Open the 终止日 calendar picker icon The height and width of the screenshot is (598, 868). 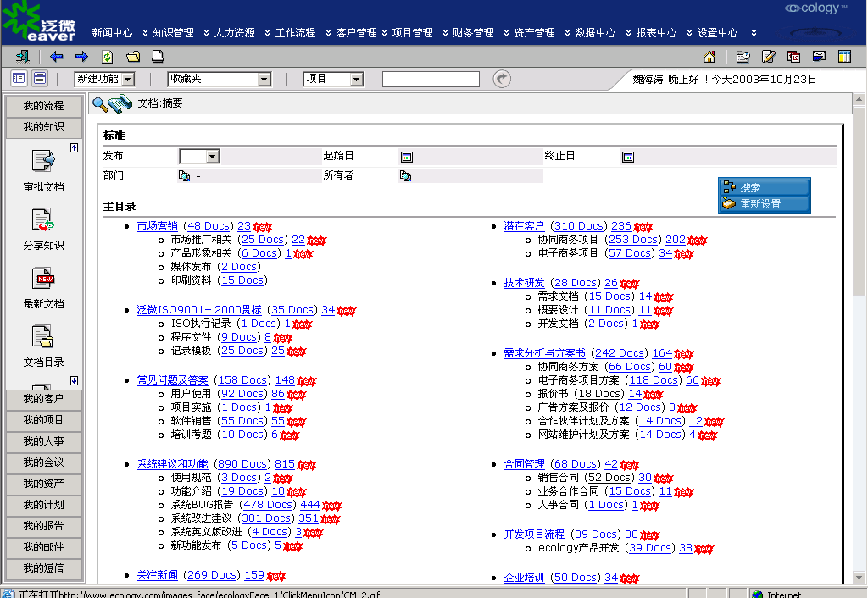tap(628, 157)
